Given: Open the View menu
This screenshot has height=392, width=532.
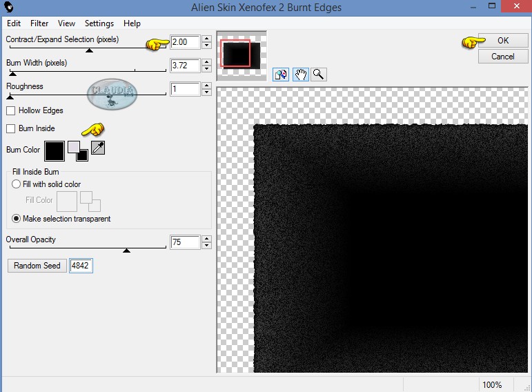Looking at the screenshot, I should click(x=66, y=23).
